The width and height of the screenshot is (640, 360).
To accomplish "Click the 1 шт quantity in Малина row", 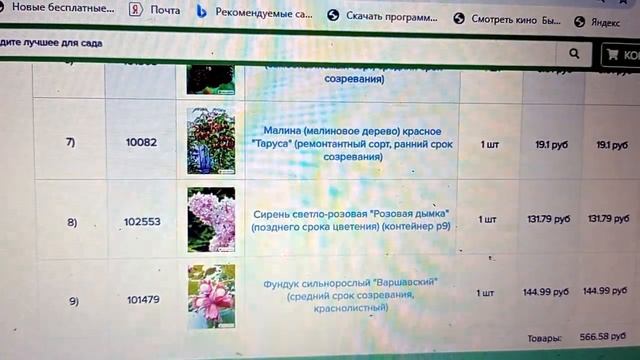I will 489,144.
